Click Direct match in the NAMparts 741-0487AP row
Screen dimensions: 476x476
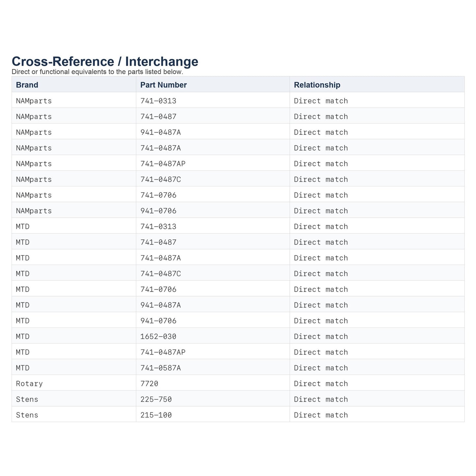pos(321,164)
